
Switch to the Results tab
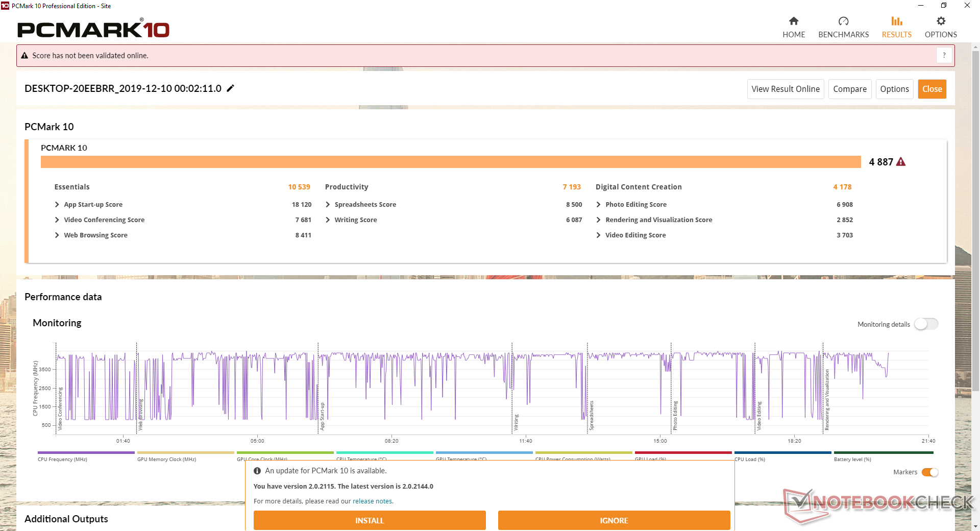897,28
